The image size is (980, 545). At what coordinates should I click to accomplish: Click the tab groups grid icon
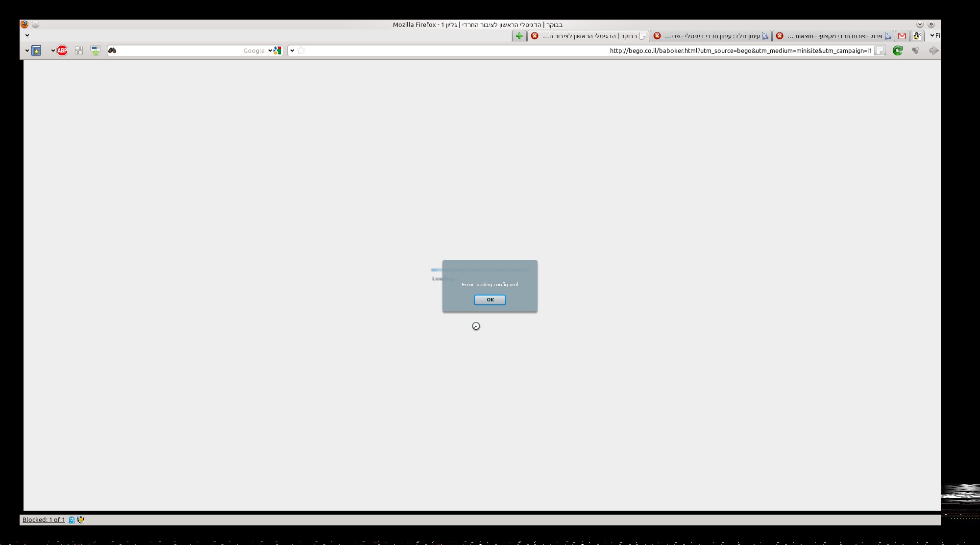tap(79, 50)
